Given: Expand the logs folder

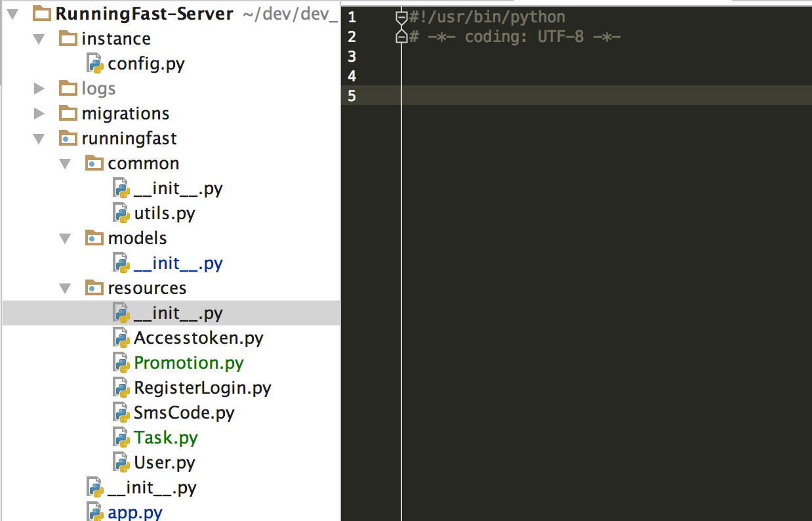Looking at the screenshot, I should [39, 89].
